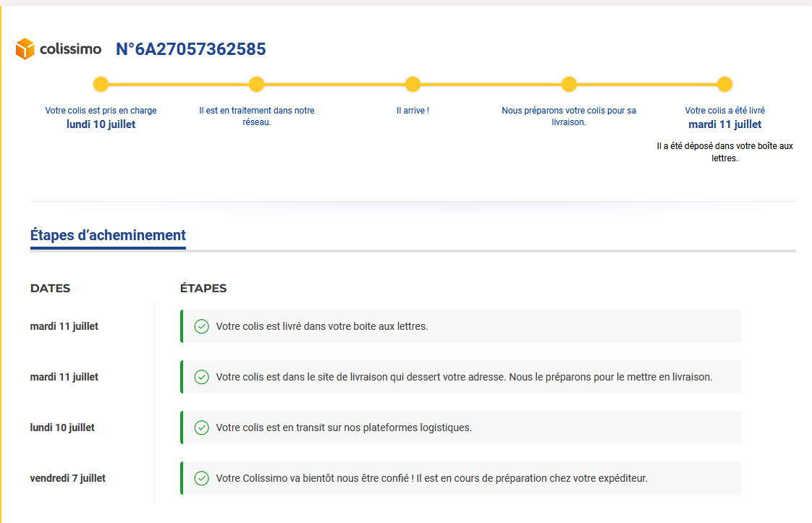Viewport: 812px width, 523px height.
Task: Click the 'ÉTAPES' column header
Action: click(203, 288)
